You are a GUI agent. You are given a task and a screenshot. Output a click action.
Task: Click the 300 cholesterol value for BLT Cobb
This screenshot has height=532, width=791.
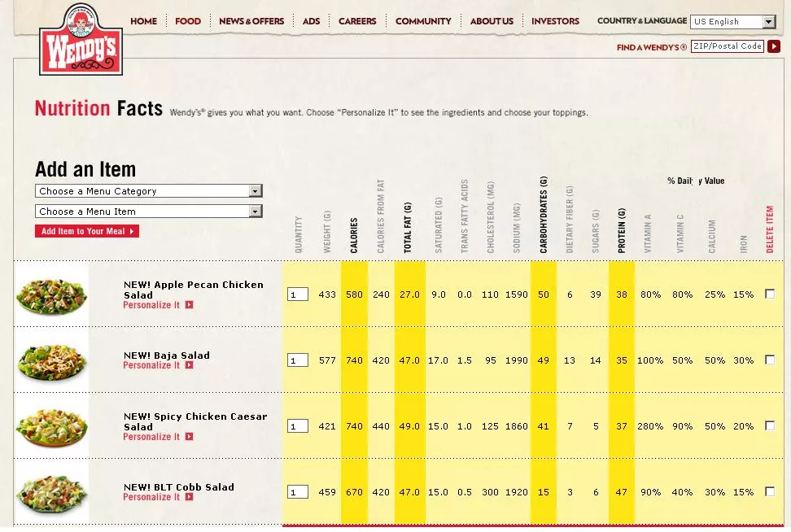490,492
